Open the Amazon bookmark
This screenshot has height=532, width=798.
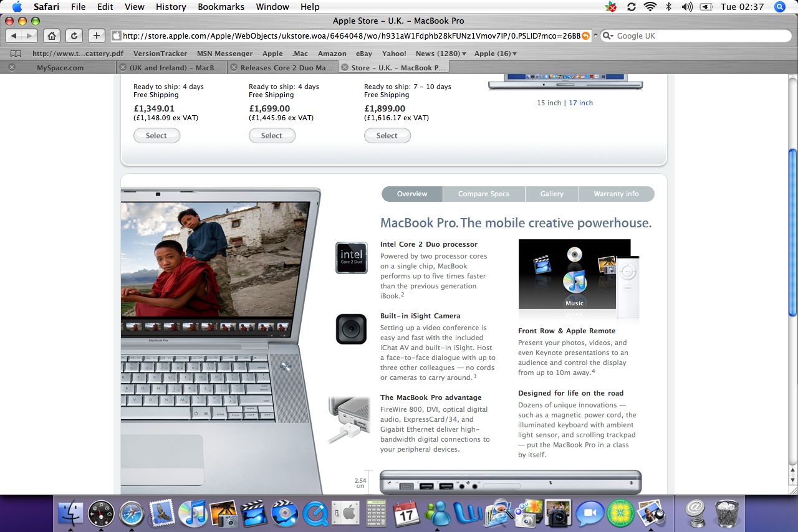coord(332,54)
